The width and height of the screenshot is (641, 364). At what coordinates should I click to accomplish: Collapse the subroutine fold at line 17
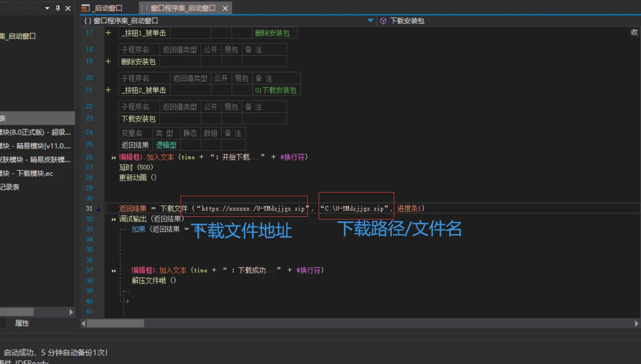(x=108, y=32)
